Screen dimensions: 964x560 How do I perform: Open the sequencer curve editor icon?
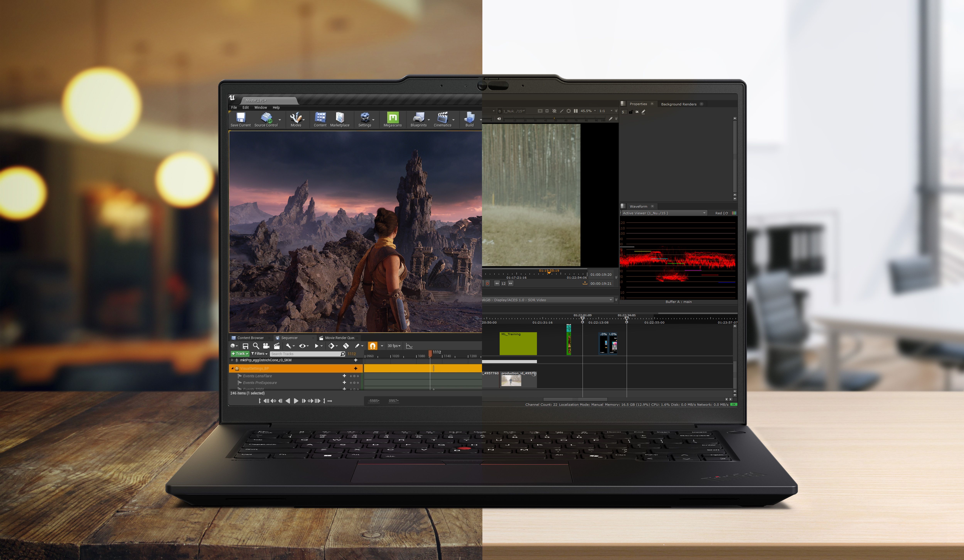(x=409, y=346)
